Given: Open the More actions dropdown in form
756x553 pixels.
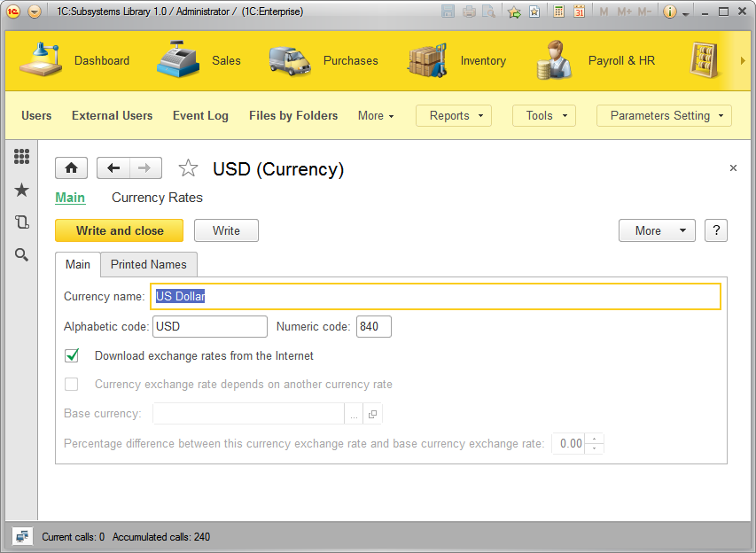Looking at the screenshot, I should 657,230.
